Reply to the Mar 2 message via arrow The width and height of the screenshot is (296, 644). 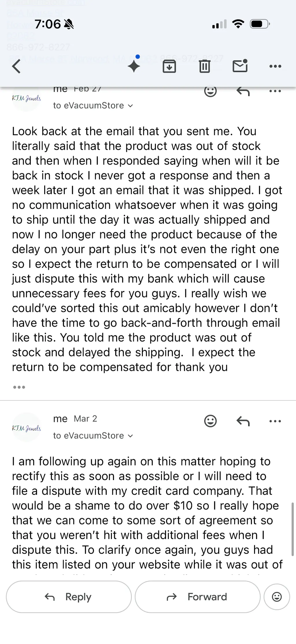click(x=243, y=421)
